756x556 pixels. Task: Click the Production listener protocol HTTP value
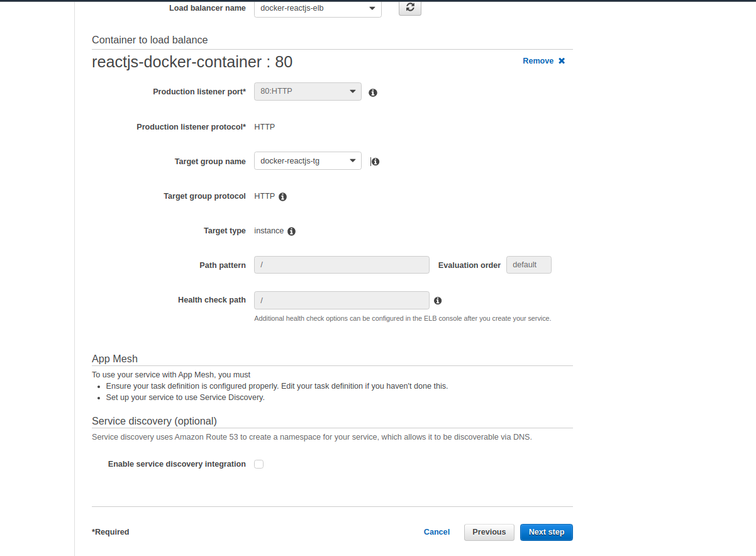265,126
